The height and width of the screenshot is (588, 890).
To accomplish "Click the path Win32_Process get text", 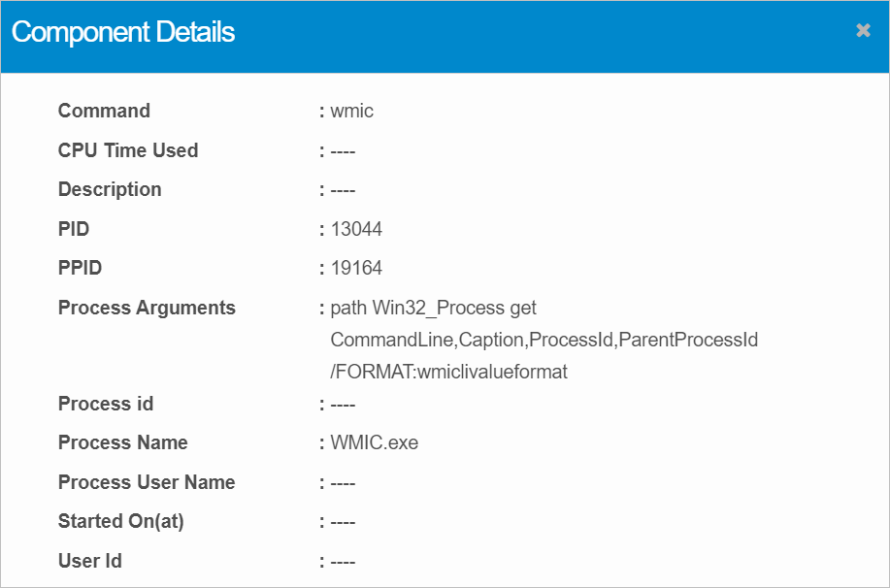I will [433, 308].
